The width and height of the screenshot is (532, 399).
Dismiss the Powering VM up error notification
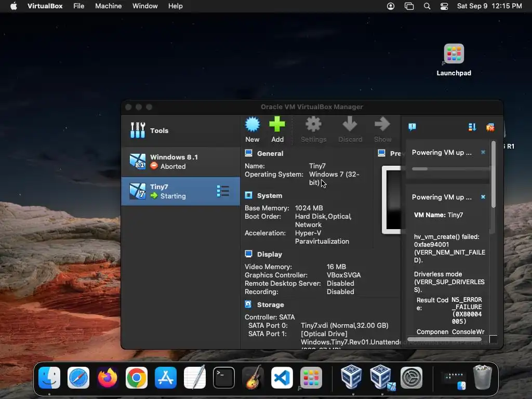(483, 197)
